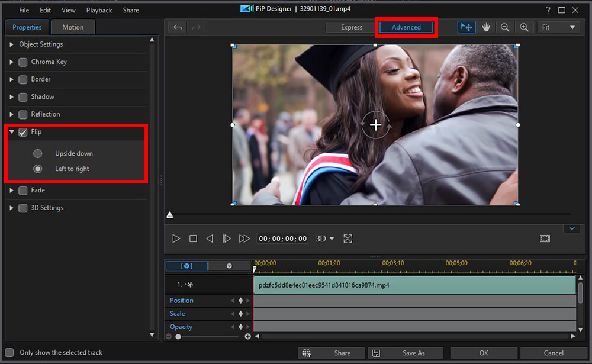
Task: Switch to the Motion tab
Action: [73, 27]
